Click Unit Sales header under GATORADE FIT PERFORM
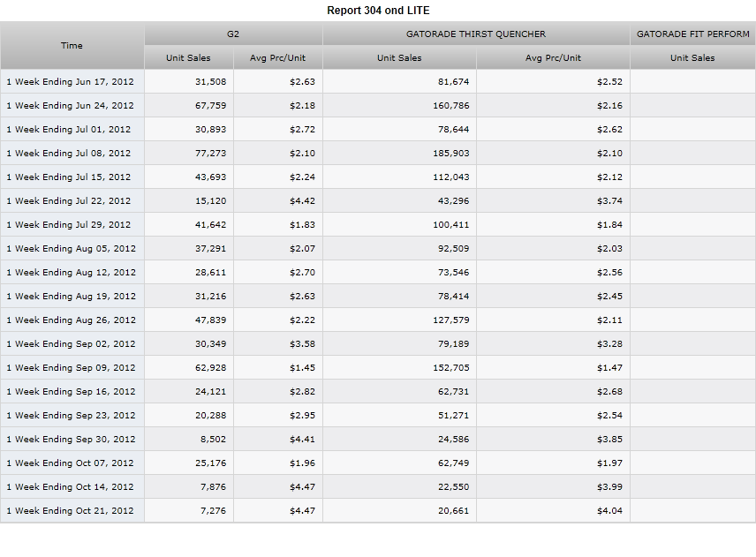This screenshot has height=557, width=756. [x=692, y=58]
